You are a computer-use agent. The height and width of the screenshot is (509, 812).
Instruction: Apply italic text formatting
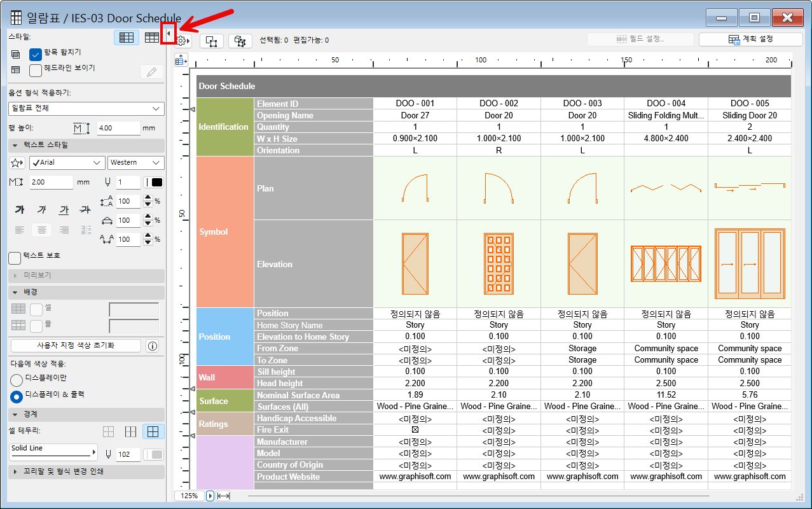coord(42,209)
